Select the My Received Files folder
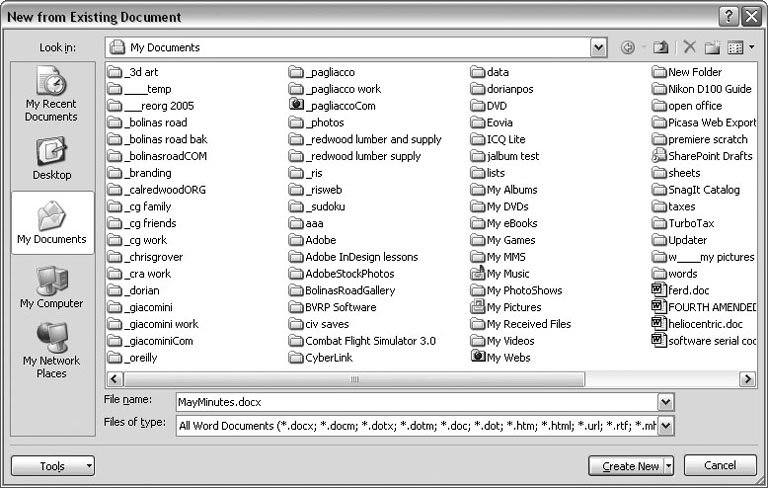 click(x=521, y=324)
